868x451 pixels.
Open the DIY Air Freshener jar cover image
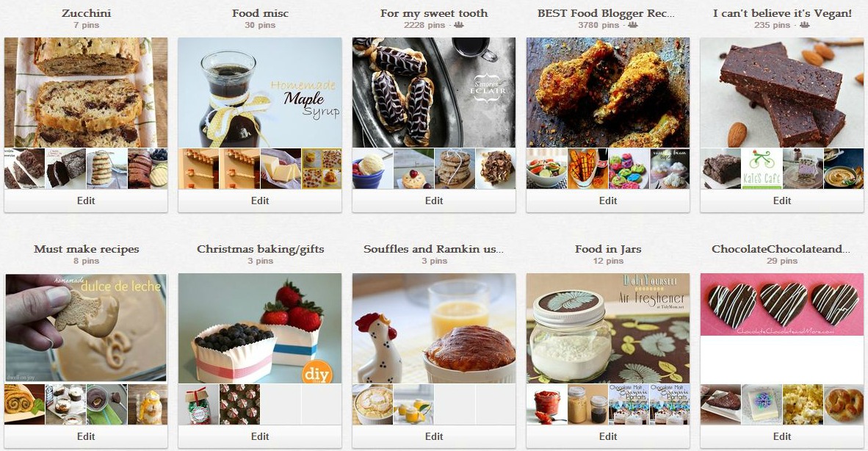tap(608, 328)
